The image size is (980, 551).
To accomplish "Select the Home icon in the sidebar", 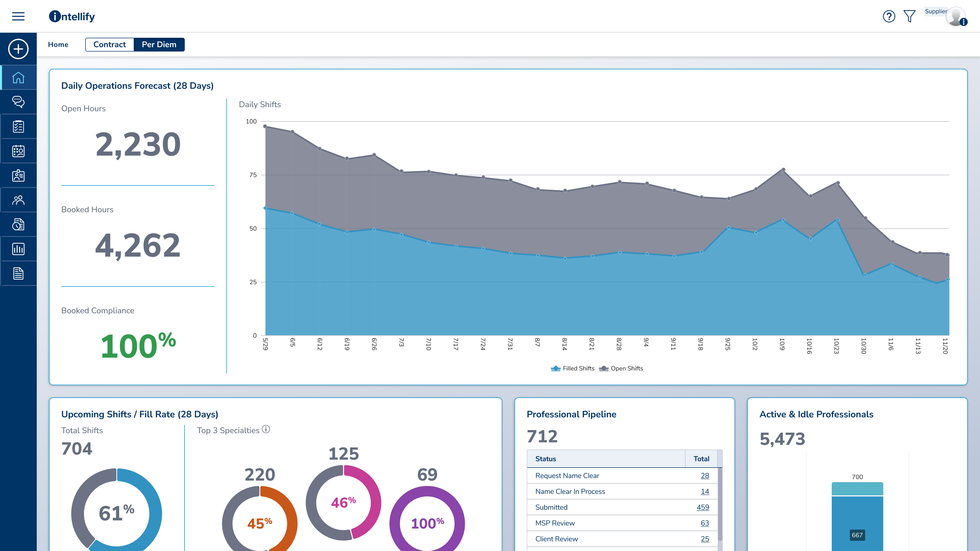I will pyautogui.click(x=18, y=77).
